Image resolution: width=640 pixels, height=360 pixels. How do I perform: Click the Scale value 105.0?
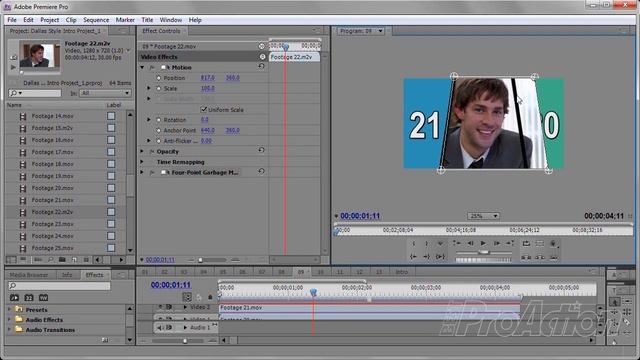[207, 88]
